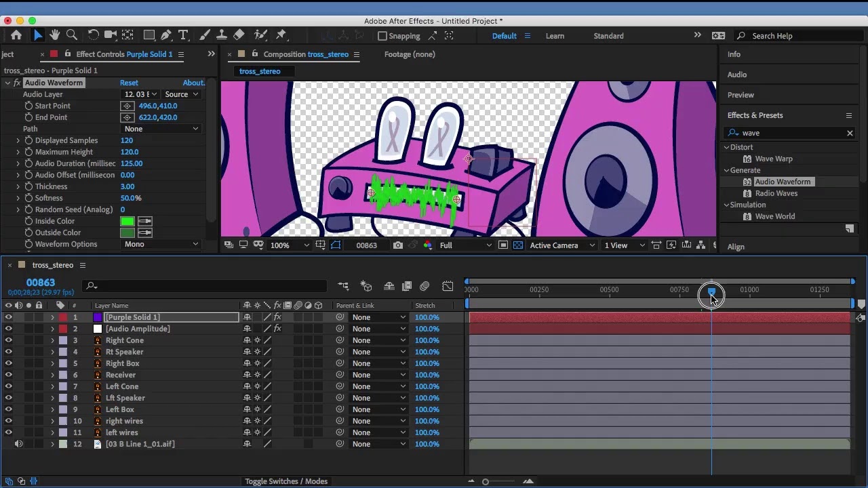Toggle the Motion Blur enable icon in timeline
868x488 pixels.
(x=425, y=287)
